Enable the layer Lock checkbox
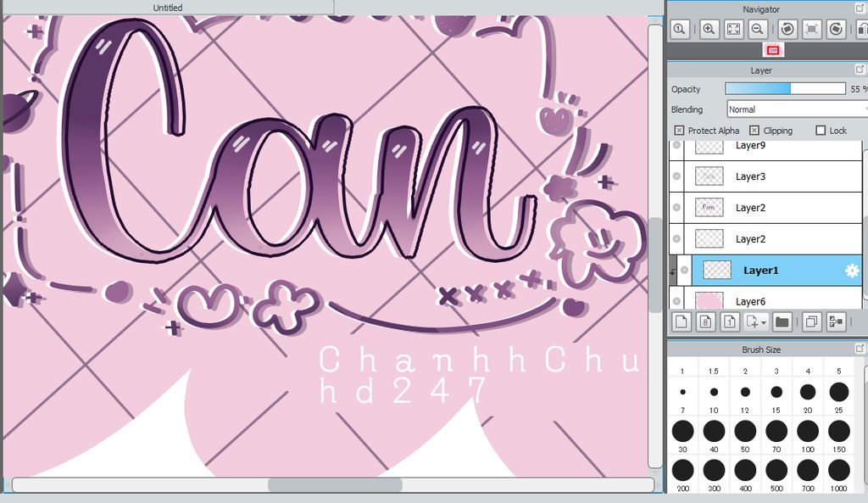The image size is (868, 503). point(821,130)
